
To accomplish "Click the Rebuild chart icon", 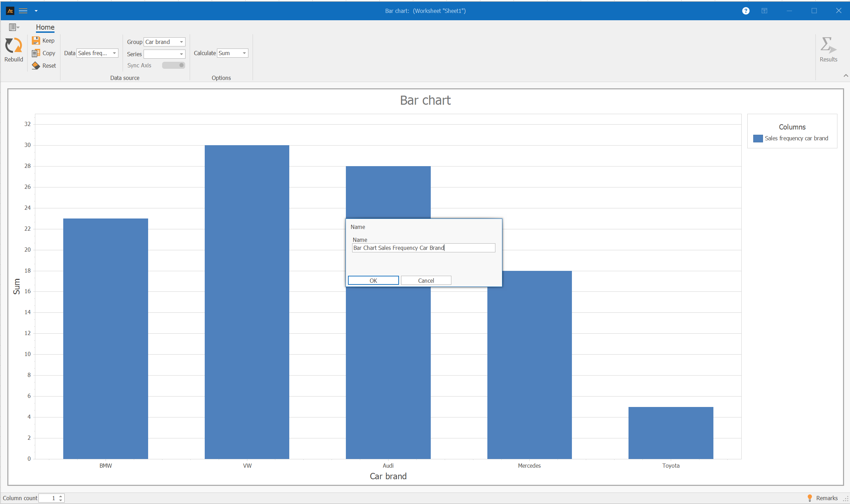I will coord(14,46).
